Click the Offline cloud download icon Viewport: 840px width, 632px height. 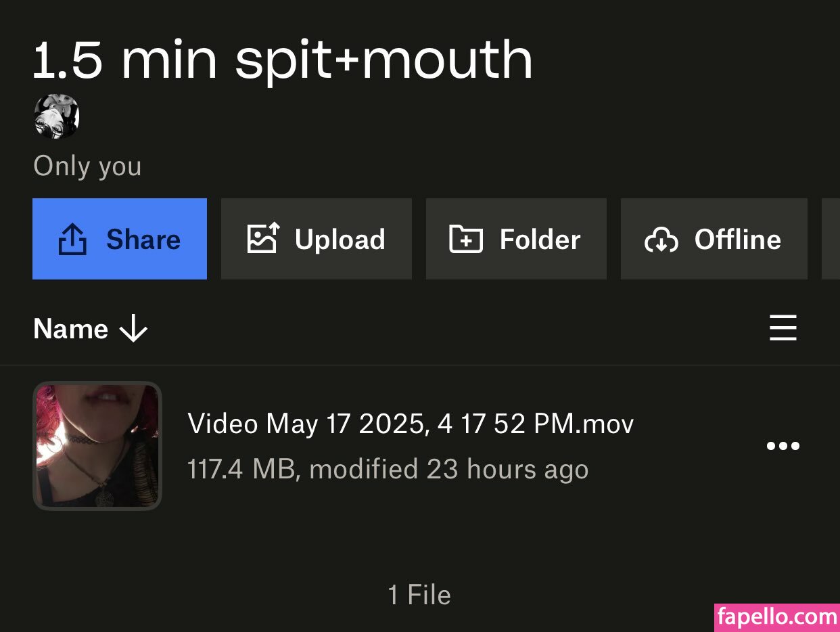(x=661, y=240)
